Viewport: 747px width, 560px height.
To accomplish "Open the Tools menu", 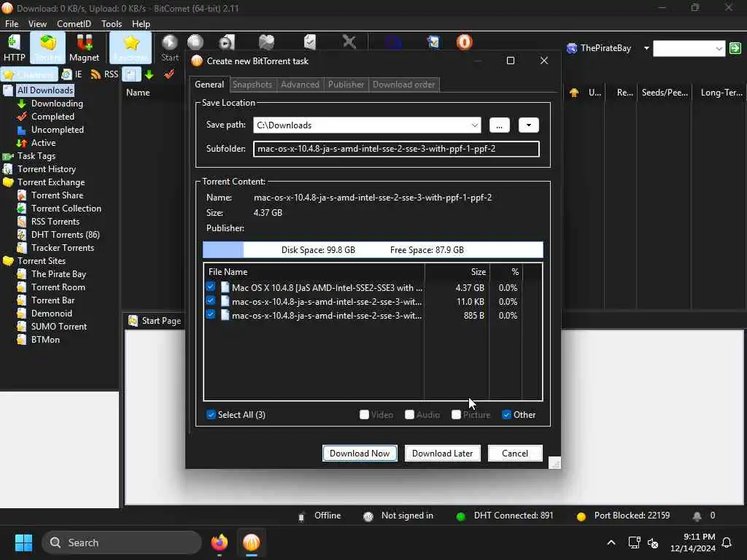I will click(112, 24).
